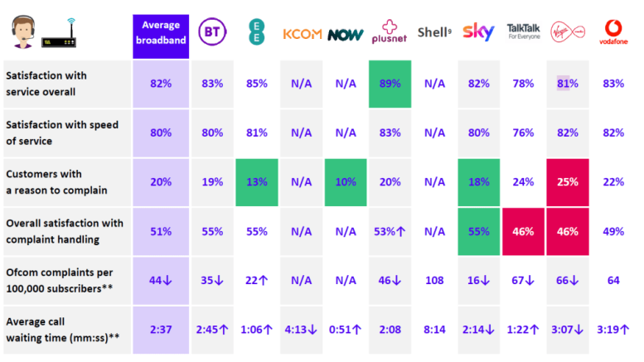The width and height of the screenshot is (644, 362).
Task: Select the red Virgin Media 25% cell
Action: [x=567, y=182]
